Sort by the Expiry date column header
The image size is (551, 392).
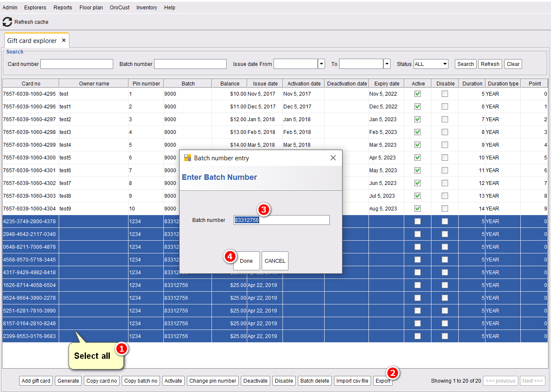tap(387, 83)
